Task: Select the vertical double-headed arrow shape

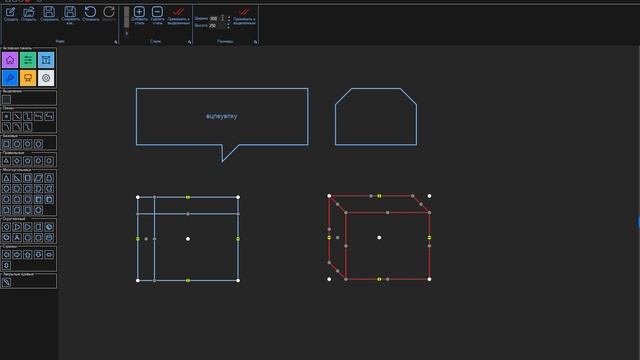Action: (x=7, y=265)
